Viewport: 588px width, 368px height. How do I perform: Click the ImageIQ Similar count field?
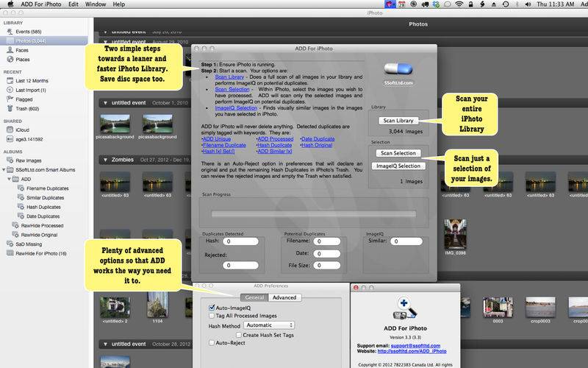click(406, 241)
